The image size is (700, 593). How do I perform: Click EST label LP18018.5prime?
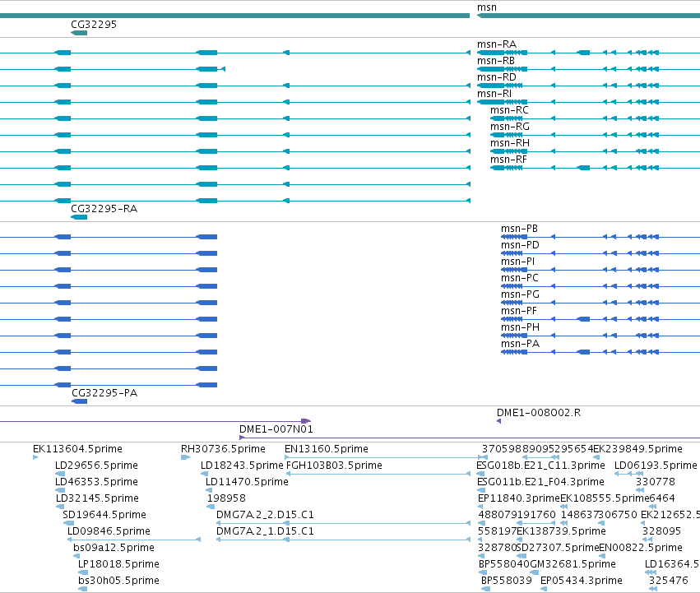(118, 564)
